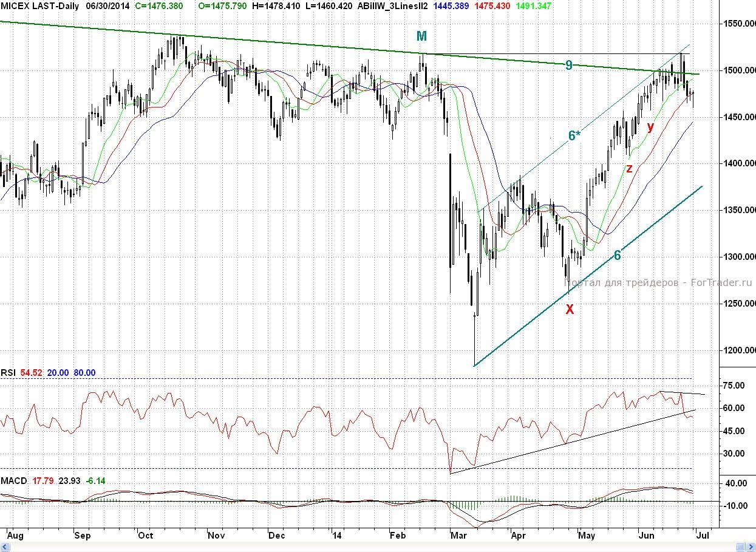The image size is (756, 552).
Task: Click the RSI panel label
Action: 8,373
